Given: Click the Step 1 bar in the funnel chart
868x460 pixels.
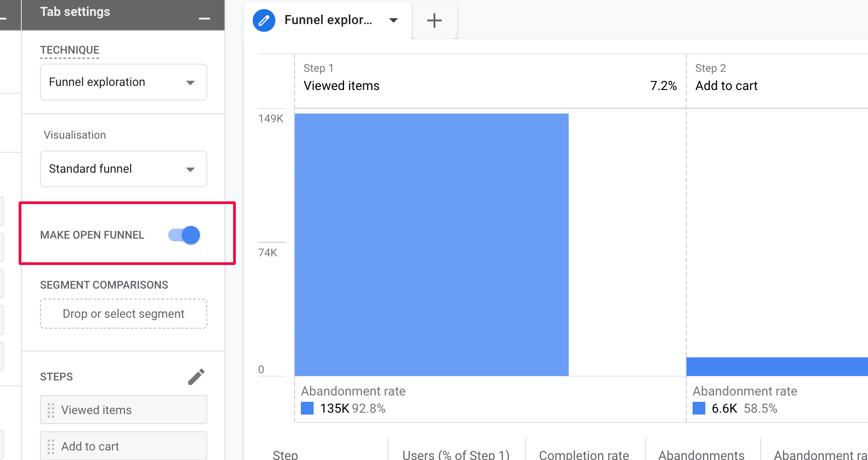Looking at the screenshot, I should pyautogui.click(x=431, y=244).
